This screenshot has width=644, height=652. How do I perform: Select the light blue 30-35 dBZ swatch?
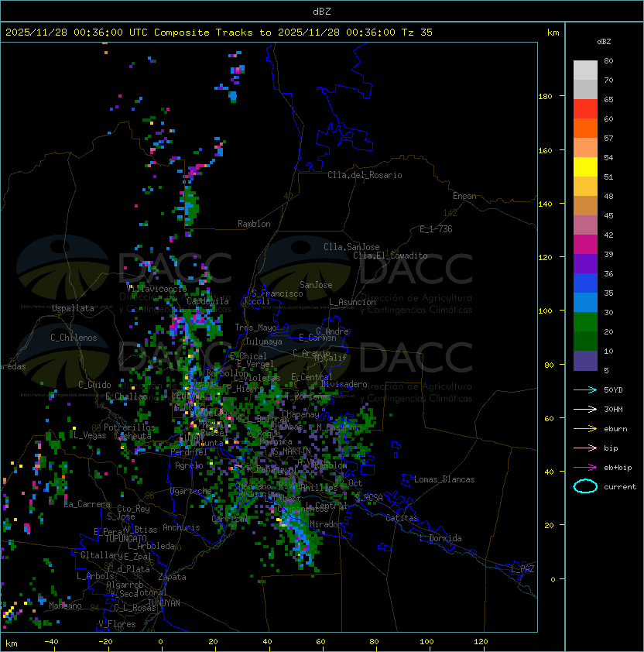tap(585, 302)
